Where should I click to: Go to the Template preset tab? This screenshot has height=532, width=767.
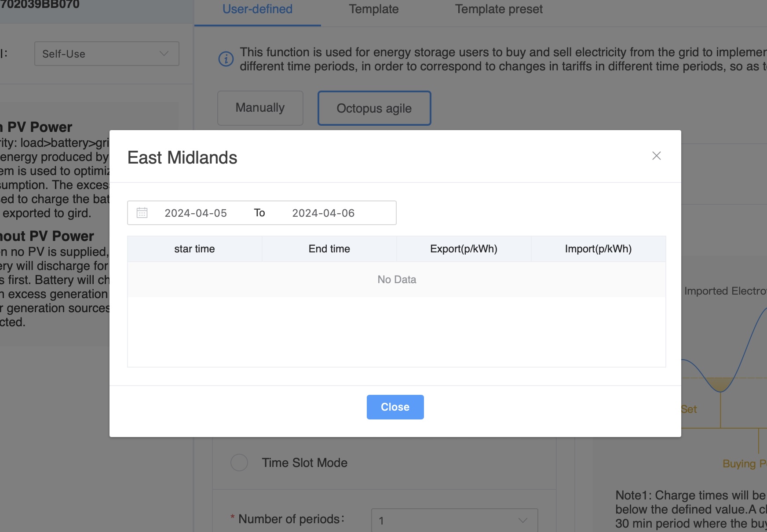click(x=498, y=9)
